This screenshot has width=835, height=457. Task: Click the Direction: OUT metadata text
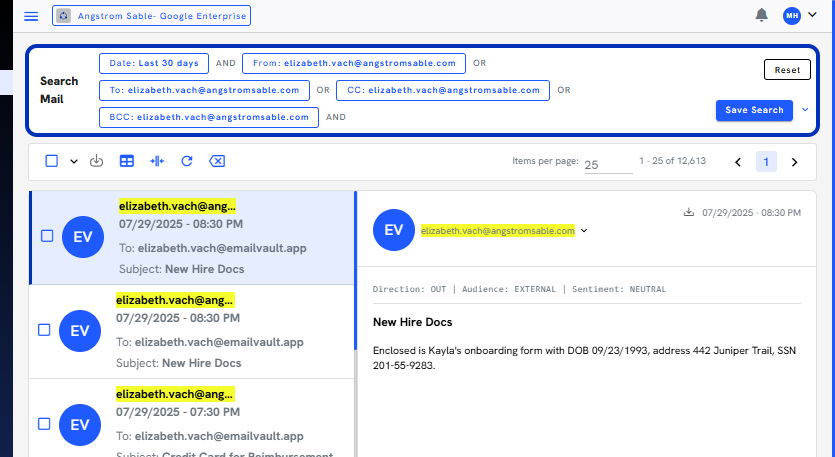pyautogui.click(x=410, y=289)
